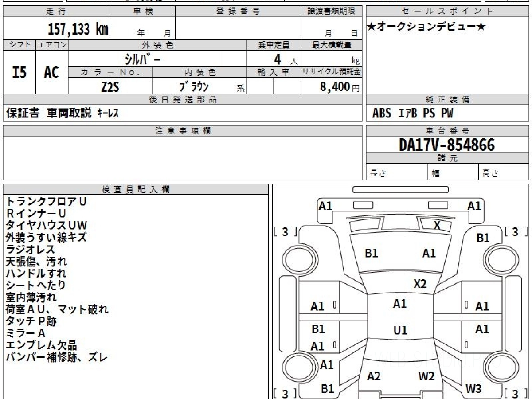The image size is (532, 399).
Task: Select the note トランクフロアU
Action: point(47,201)
